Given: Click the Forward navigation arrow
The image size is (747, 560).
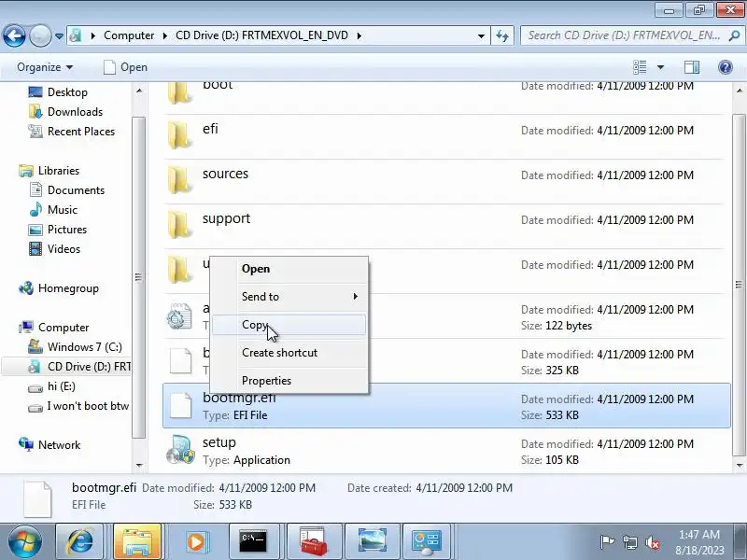Looking at the screenshot, I should pos(40,35).
